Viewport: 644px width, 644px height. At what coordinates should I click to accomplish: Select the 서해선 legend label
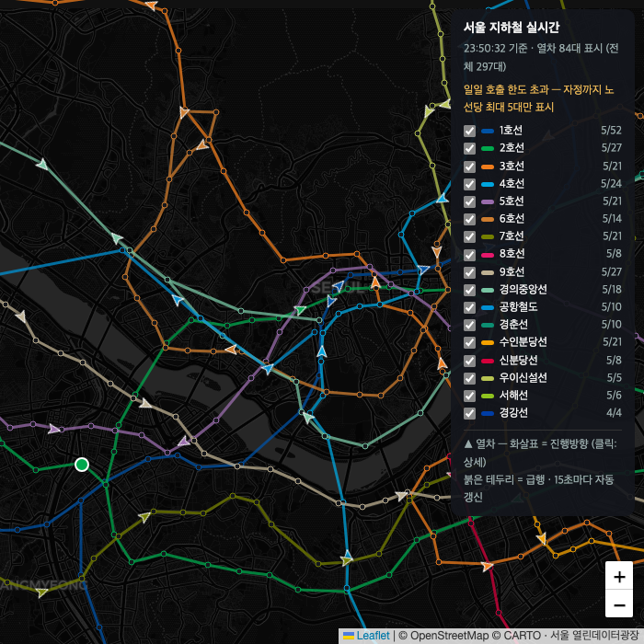[513, 396]
